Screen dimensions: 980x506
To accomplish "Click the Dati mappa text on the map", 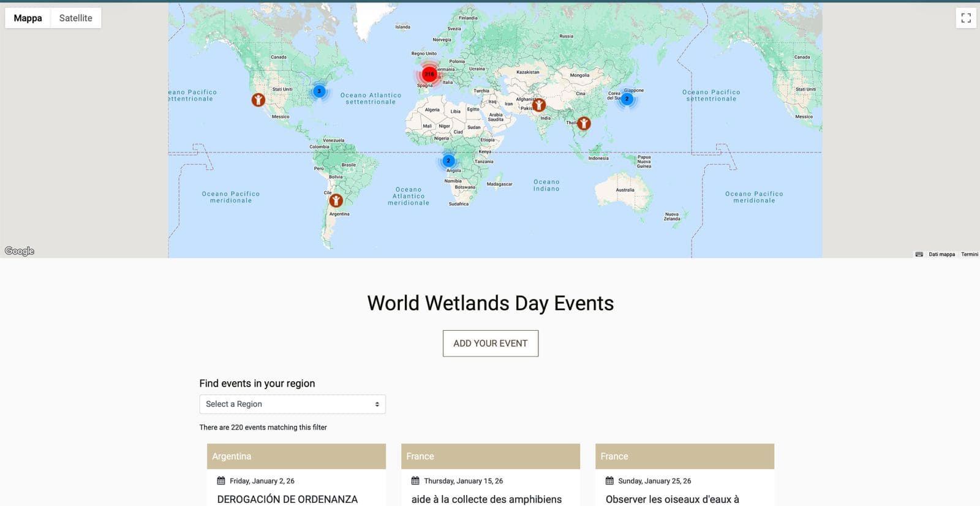I will [941, 254].
